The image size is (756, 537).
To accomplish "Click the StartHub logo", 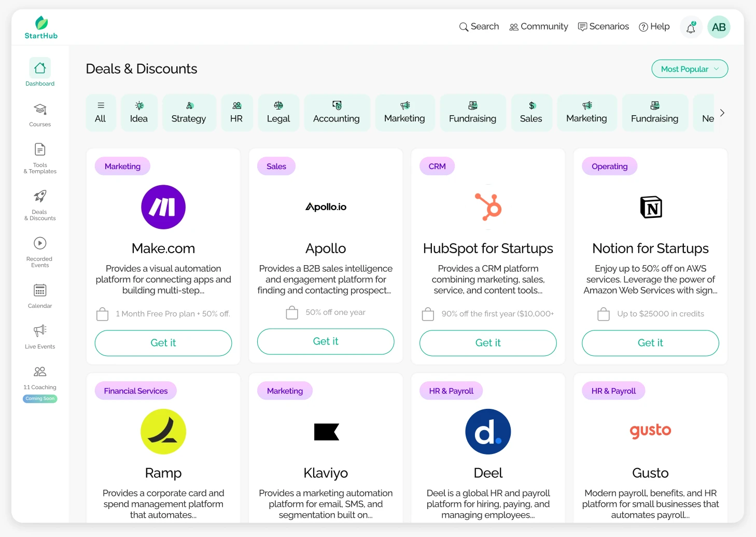I will click(x=41, y=27).
